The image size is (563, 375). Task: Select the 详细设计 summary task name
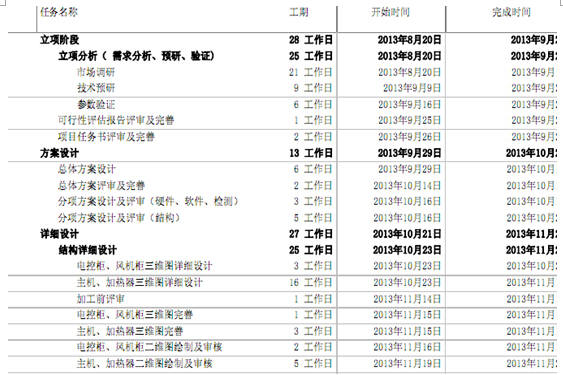[x=59, y=234]
